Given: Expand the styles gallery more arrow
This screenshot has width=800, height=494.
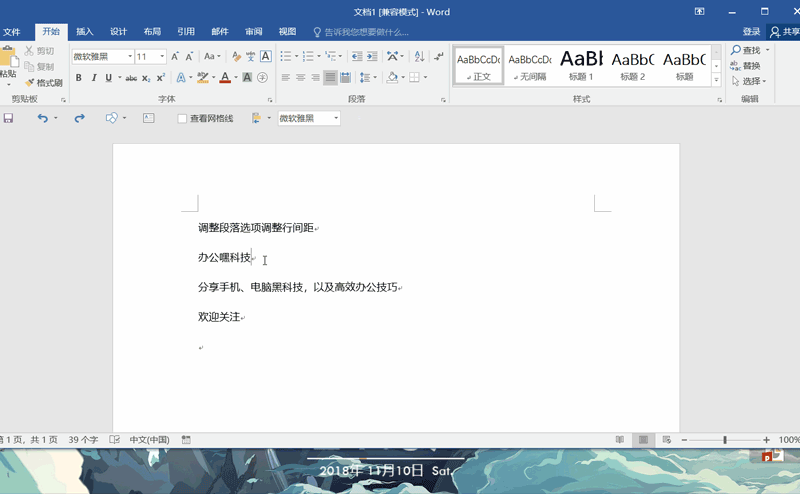Looking at the screenshot, I should coord(716,80).
